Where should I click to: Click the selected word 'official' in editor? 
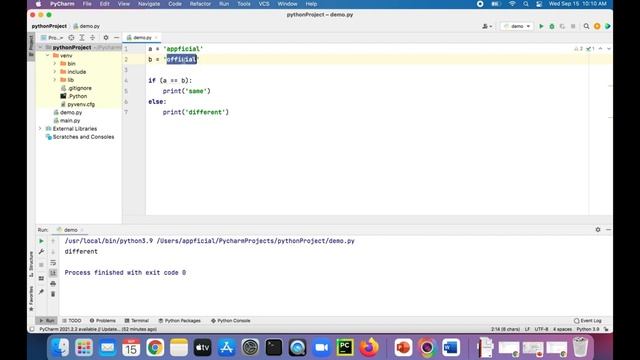point(182,60)
